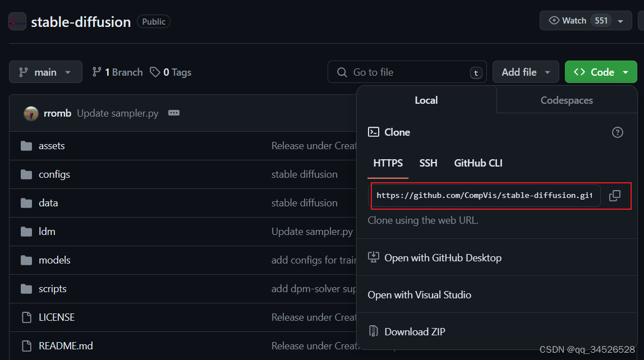The width and height of the screenshot is (644, 360).
Task: Select the SSH clone tab
Action: coord(428,163)
